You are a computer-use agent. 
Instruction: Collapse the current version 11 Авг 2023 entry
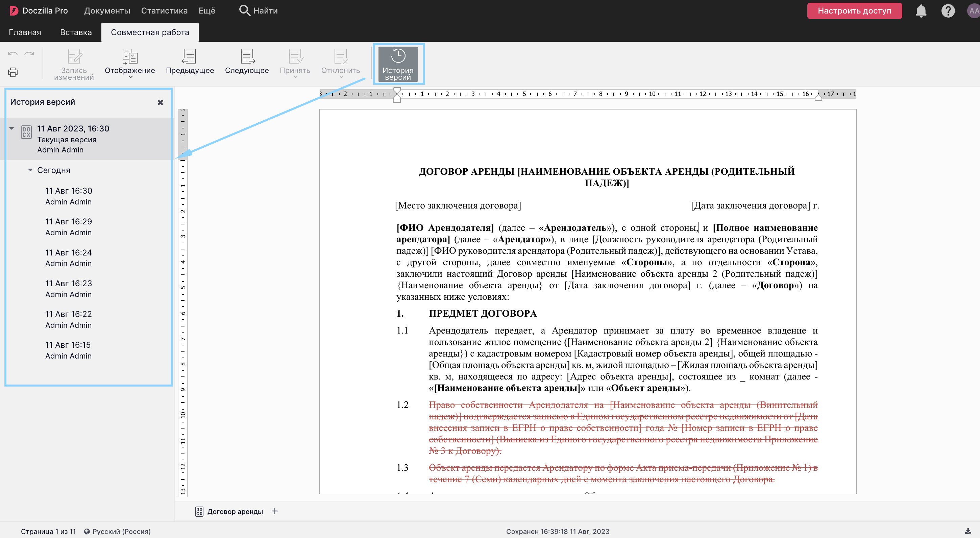[x=12, y=129]
